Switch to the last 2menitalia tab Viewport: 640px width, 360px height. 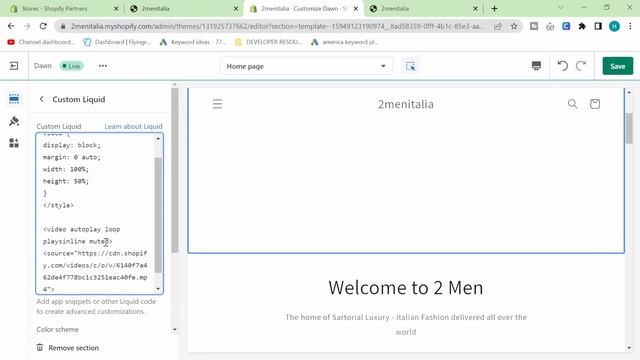point(424,9)
